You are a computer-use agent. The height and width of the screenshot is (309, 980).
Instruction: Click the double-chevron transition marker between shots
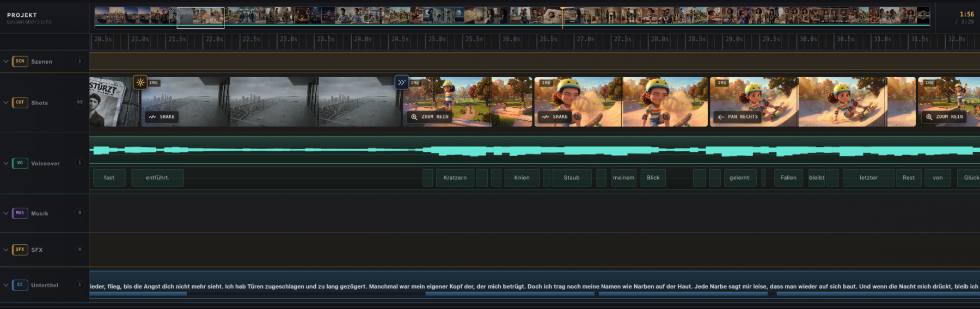(402, 83)
